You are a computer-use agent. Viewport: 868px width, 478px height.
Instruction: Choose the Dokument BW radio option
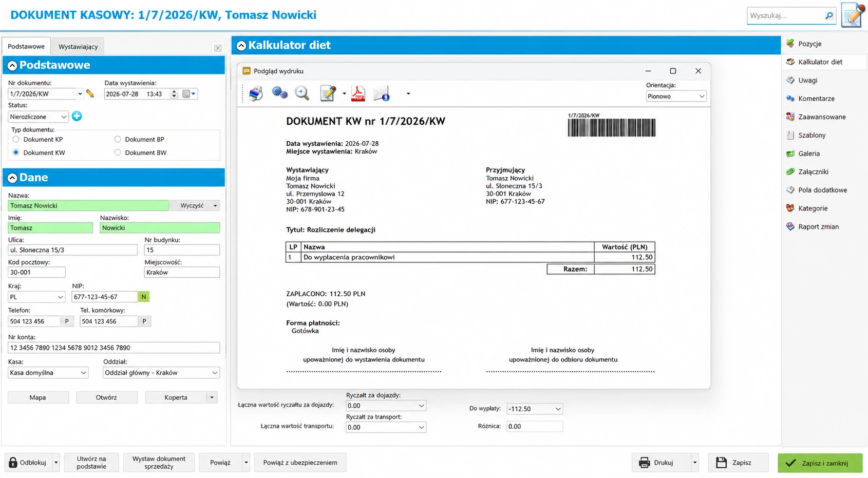pyautogui.click(x=118, y=152)
